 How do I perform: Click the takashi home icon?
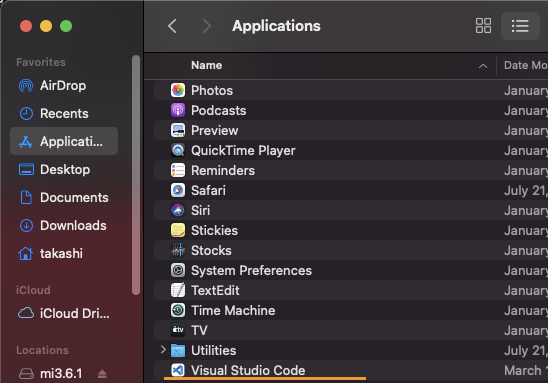coord(26,253)
